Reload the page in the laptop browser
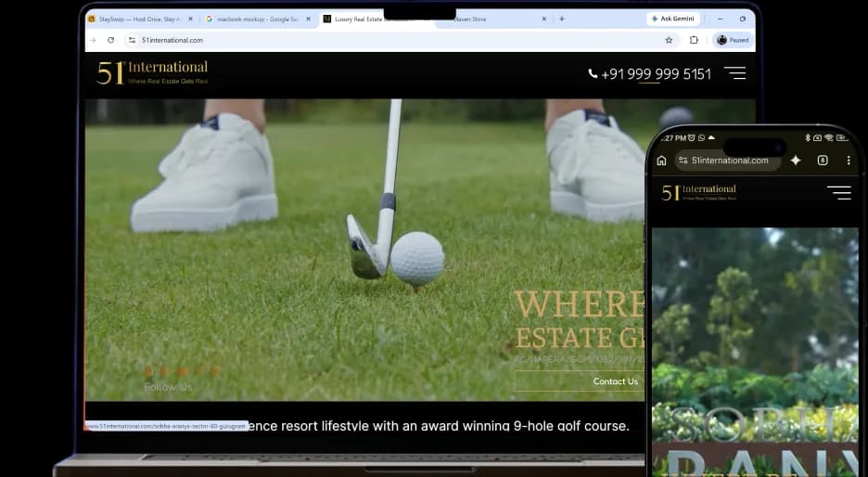 click(x=110, y=40)
